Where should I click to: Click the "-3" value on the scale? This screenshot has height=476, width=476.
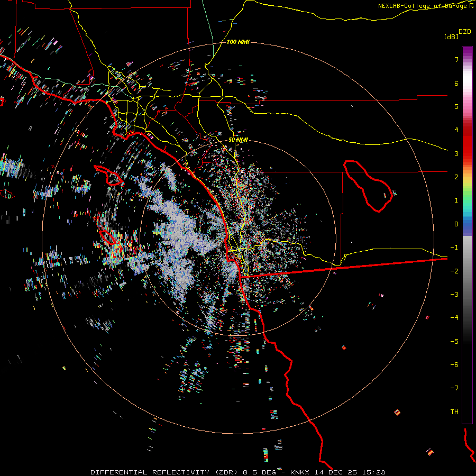(454, 295)
